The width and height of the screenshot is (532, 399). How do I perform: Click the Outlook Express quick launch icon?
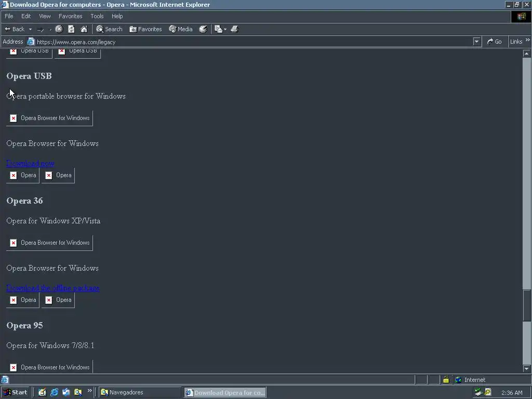(x=66, y=392)
